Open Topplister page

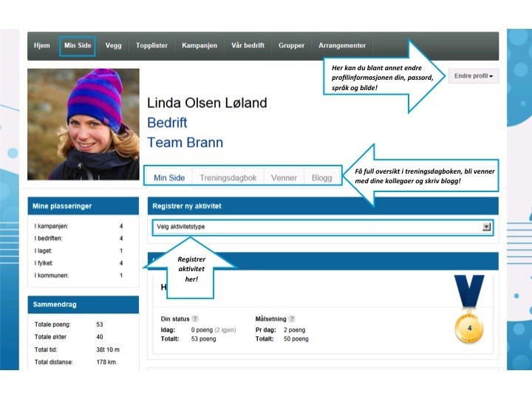(151, 46)
